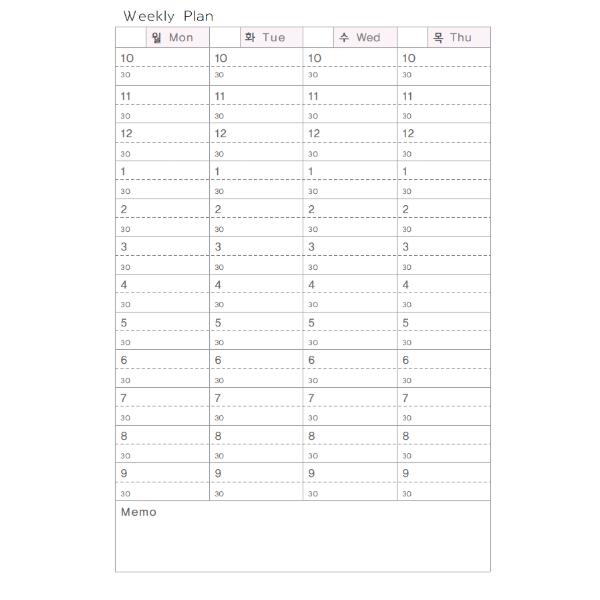
Task: Click Wednesday's 3 o'clock time slot
Action: coord(350,247)
